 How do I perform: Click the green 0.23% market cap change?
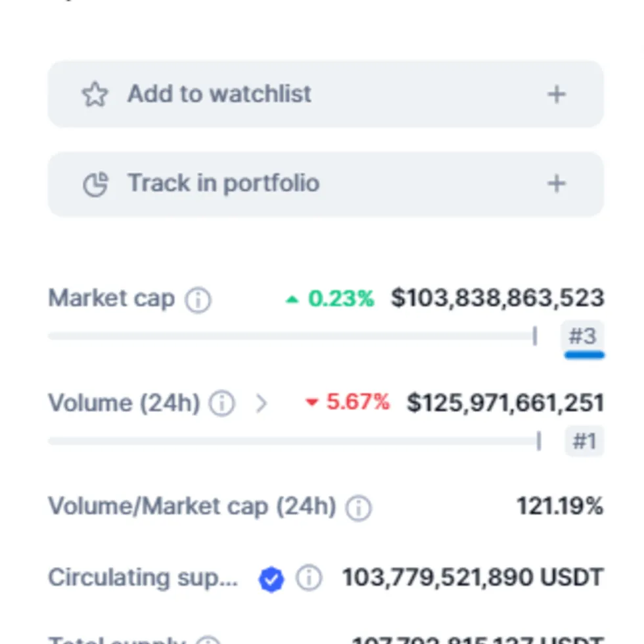330,298
